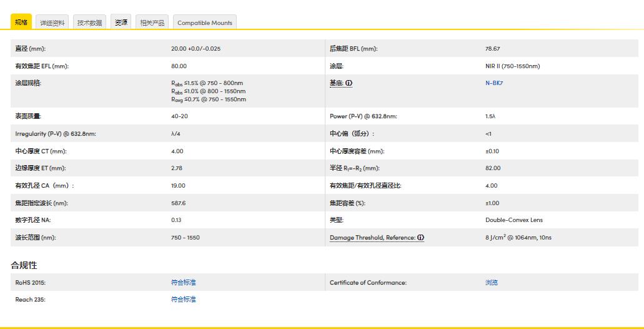Image resolution: width=644 pixels, height=329 pixels.
Task: Open the 资源 tab
Action: coord(121,23)
